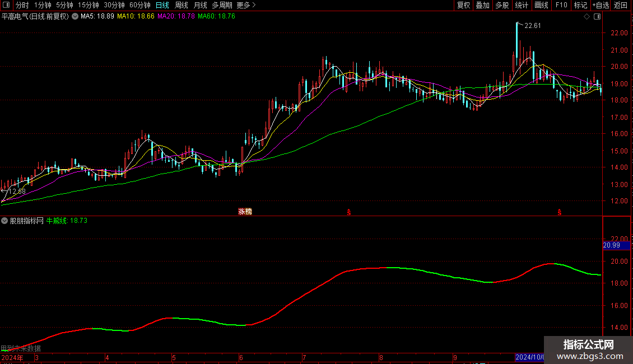This screenshot has height=364, width=633.
Task: Toggle the side panel icon beside the diamond
Action: pyautogui.click(x=597, y=17)
